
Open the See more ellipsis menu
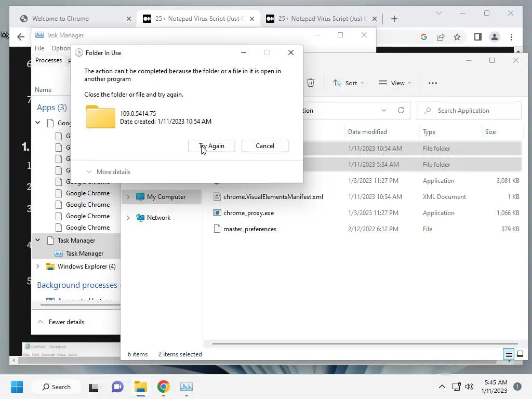click(x=433, y=83)
